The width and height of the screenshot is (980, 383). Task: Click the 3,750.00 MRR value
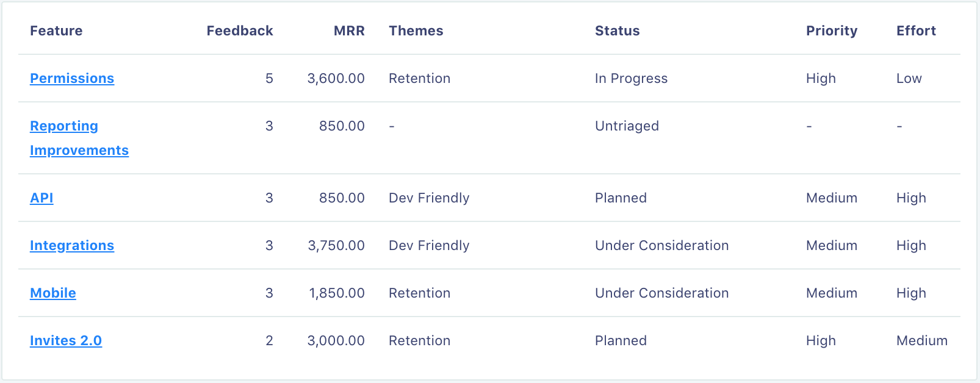pyautogui.click(x=336, y=245)
